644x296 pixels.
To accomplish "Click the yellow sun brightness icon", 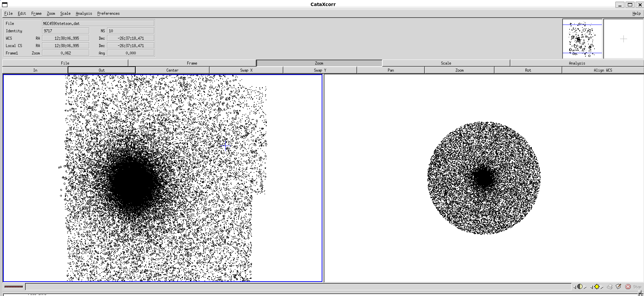I will pyautogui.click(x=597, y=287).
